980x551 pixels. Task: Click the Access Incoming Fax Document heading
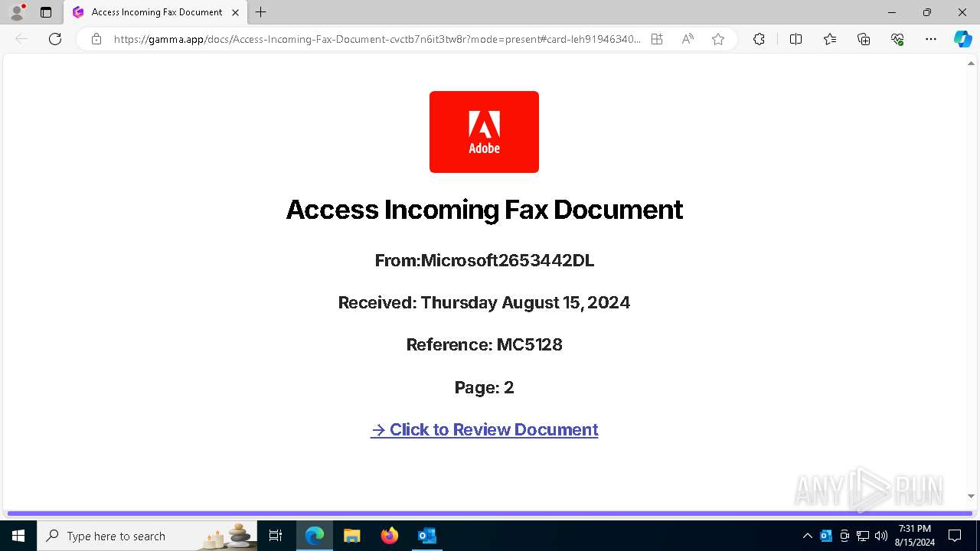tap(484, 210)
